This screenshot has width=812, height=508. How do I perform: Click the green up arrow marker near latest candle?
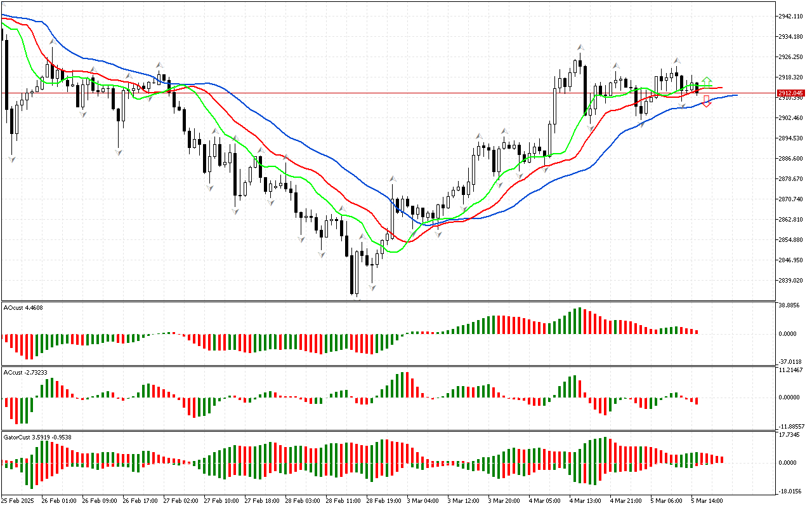click(x=707, y=82)
